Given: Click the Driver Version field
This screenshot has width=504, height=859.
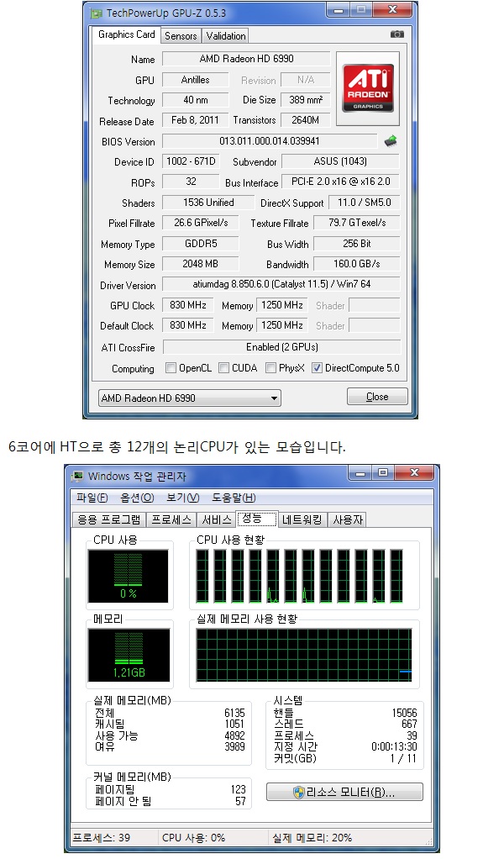Looking at the screenshot, I should [x=281, y=284].
